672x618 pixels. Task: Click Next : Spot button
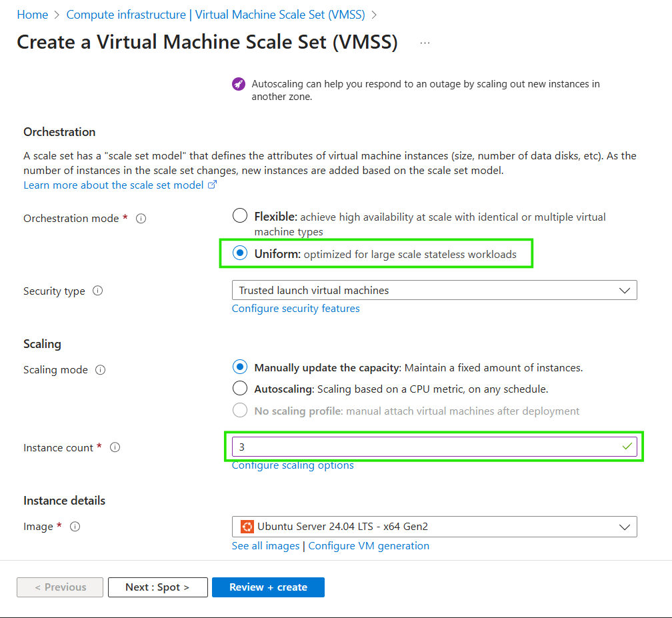click(157, 587)
